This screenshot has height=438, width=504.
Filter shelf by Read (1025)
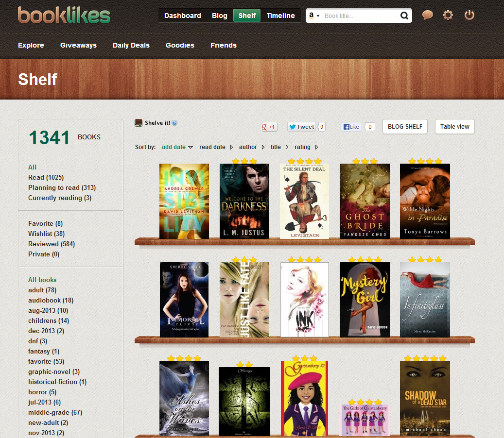46,177
